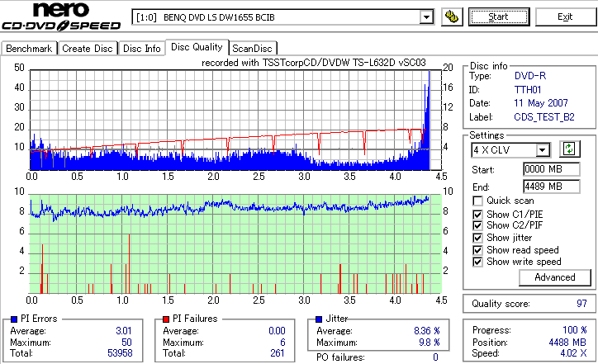Disable Show write speed option

(477, 262)
